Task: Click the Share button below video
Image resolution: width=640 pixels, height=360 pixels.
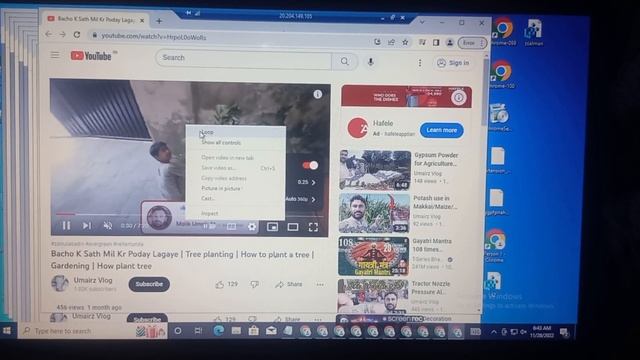Action: [x=288, y=284]
